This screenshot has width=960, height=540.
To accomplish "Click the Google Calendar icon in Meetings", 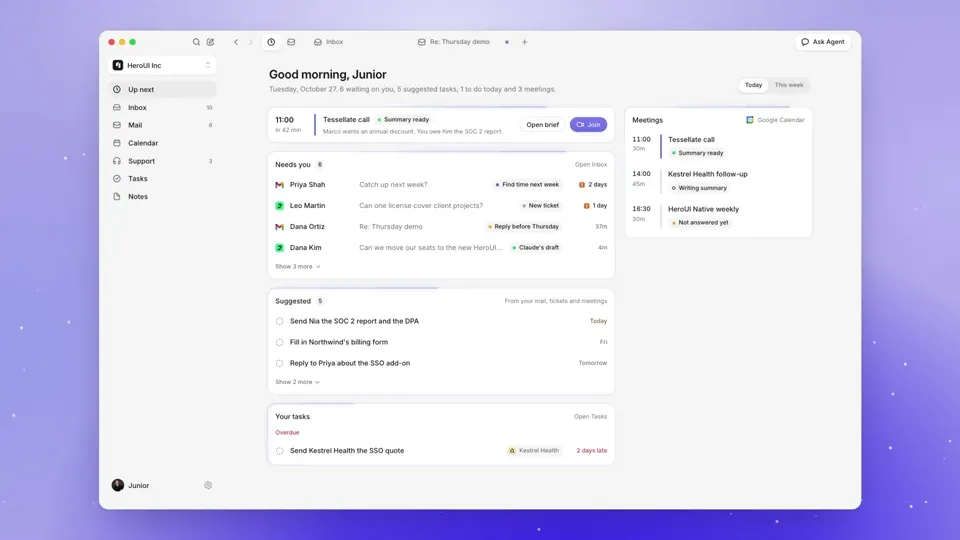I will coord(750,120).
